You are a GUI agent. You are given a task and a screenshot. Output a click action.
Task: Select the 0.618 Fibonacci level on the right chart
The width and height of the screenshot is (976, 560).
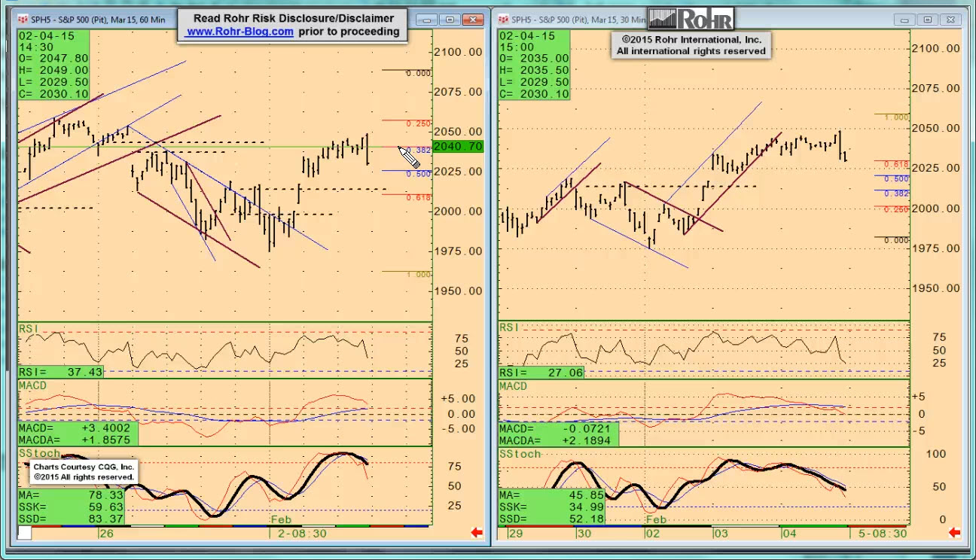coord(896,164)
